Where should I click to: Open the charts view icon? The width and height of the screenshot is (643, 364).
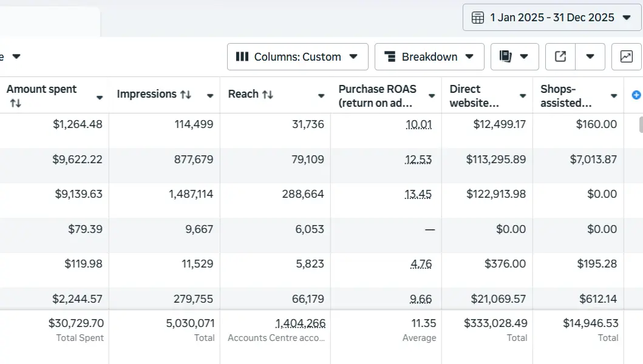pyautogui.click(x=626, y=56)
